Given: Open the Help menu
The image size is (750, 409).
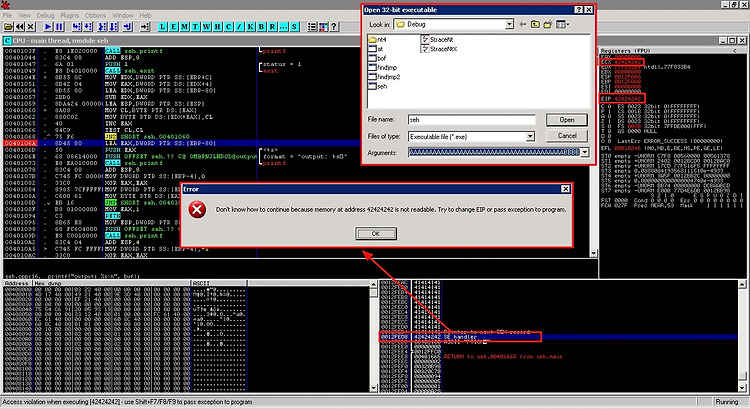Looking at the screenshot, I should tap(145, 15).
